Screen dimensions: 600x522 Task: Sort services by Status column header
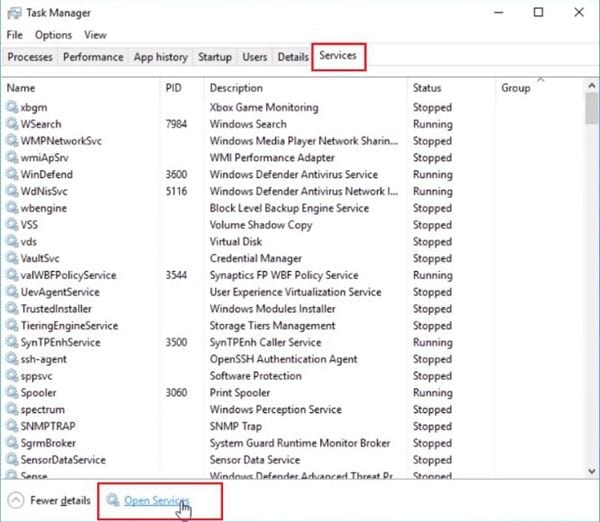427,88
